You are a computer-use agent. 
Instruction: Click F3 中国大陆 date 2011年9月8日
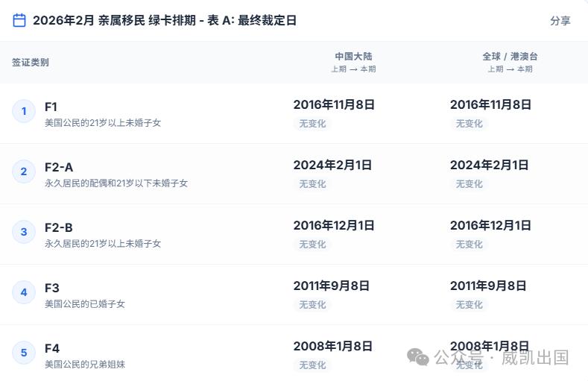click(x=332, y=286)
